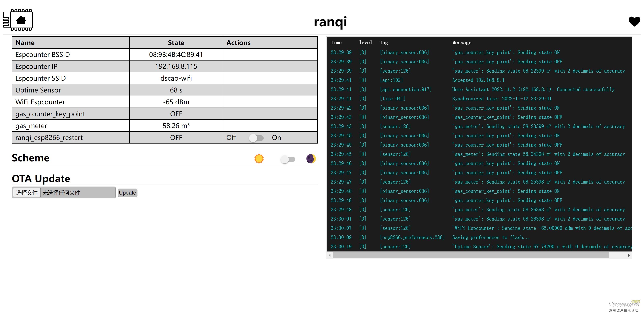Click the Actions column header
The width and height of the screenshot is (644, 314).
tap(238, 43)
